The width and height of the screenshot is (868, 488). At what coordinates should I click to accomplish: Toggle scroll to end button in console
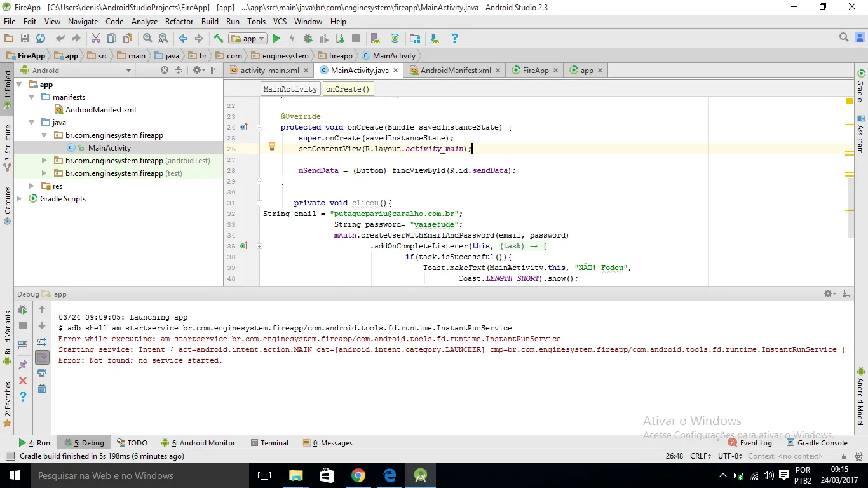42,357
